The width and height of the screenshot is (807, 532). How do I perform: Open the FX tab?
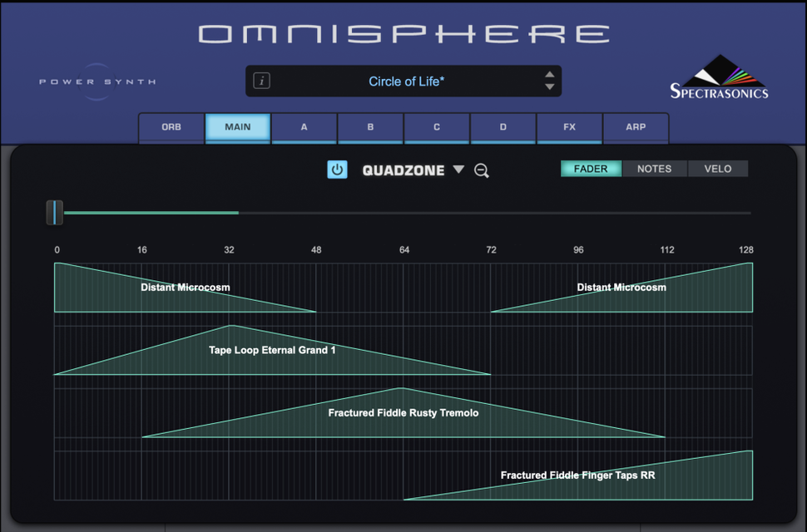click(569, 127)
